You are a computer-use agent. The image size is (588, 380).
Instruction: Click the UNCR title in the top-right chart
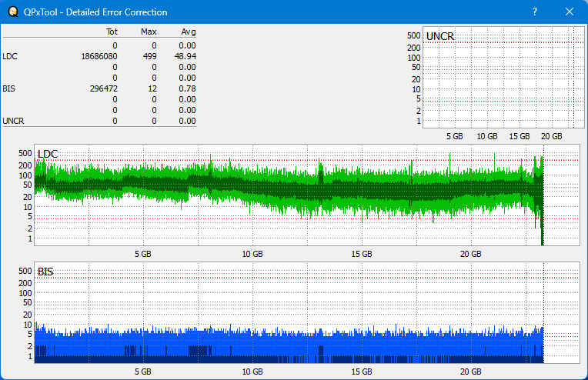click(x=439, y=36)
